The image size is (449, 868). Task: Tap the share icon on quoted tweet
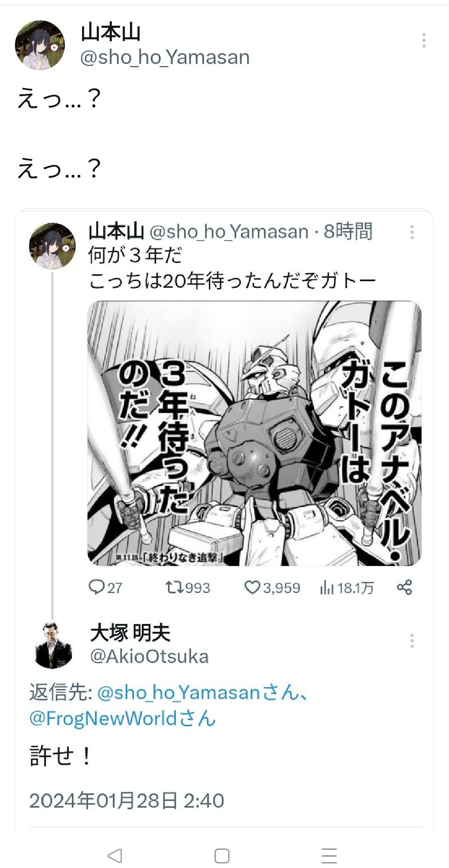coord(405,587)
